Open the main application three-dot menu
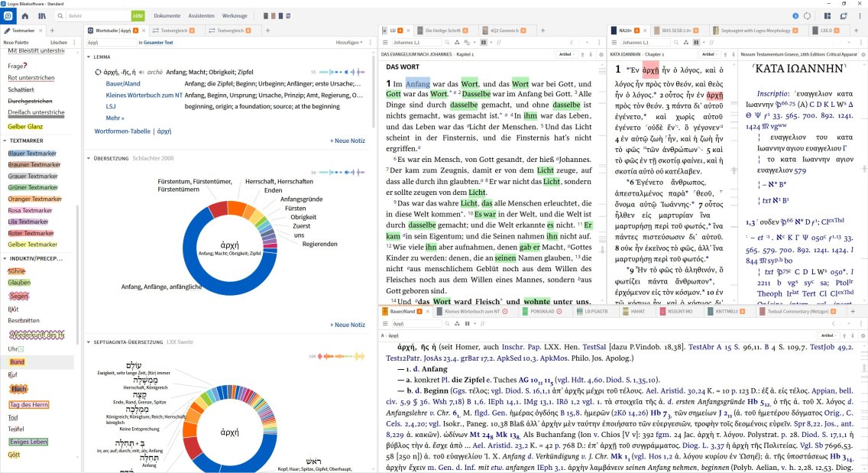This screenshot has width=868, height=473. coord(860,16)
